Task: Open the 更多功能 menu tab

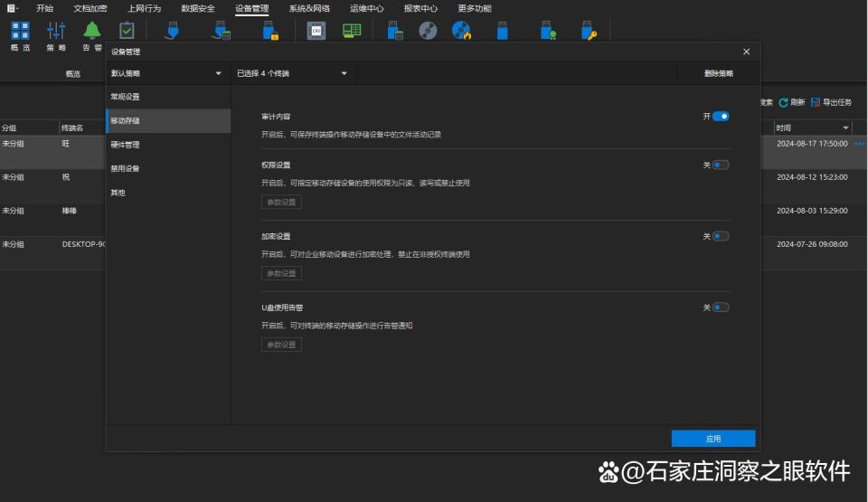Action: coord(475,8)
